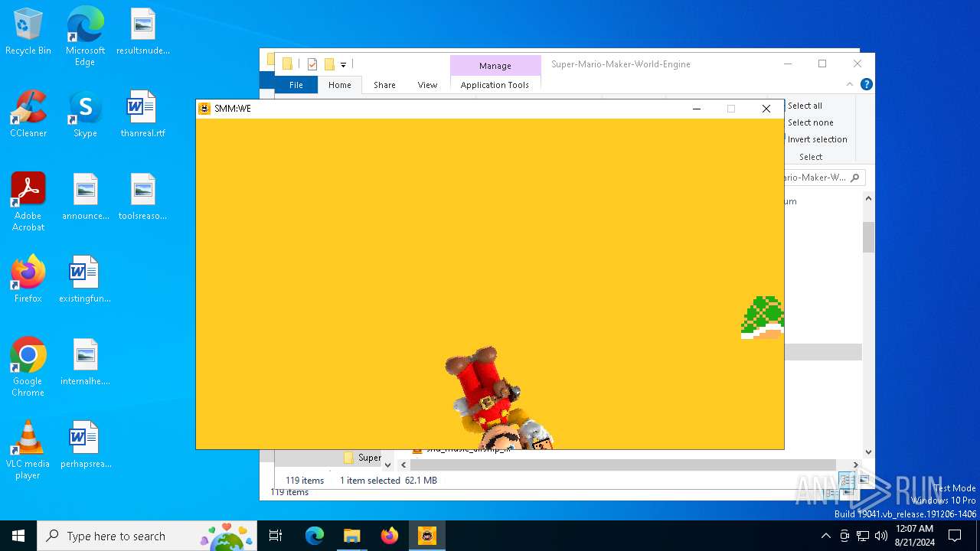
Task: Click Invert selection in Explorer ribbon
Action: [817, 139]
